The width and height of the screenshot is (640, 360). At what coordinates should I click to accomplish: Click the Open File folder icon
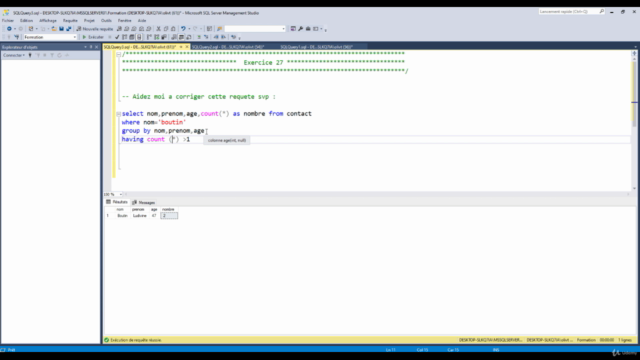point(54,29)
